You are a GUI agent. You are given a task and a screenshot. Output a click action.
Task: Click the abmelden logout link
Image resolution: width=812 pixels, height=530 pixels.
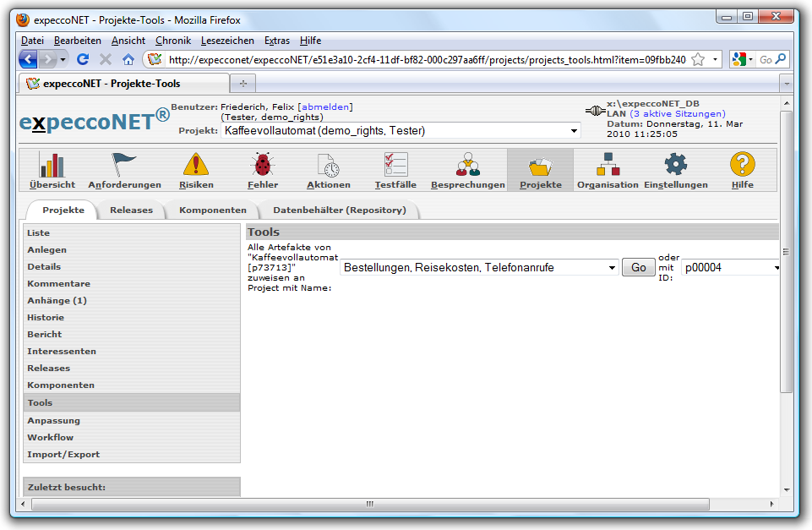tap(325, 107)
